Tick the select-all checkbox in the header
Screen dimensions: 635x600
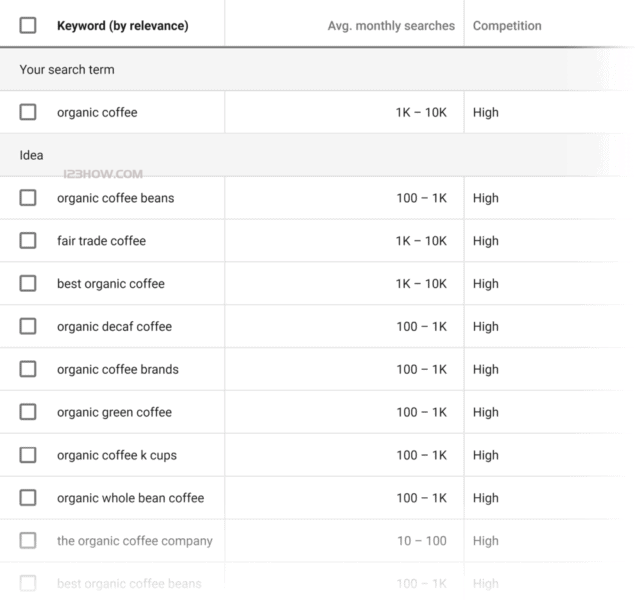pos(28,25)
